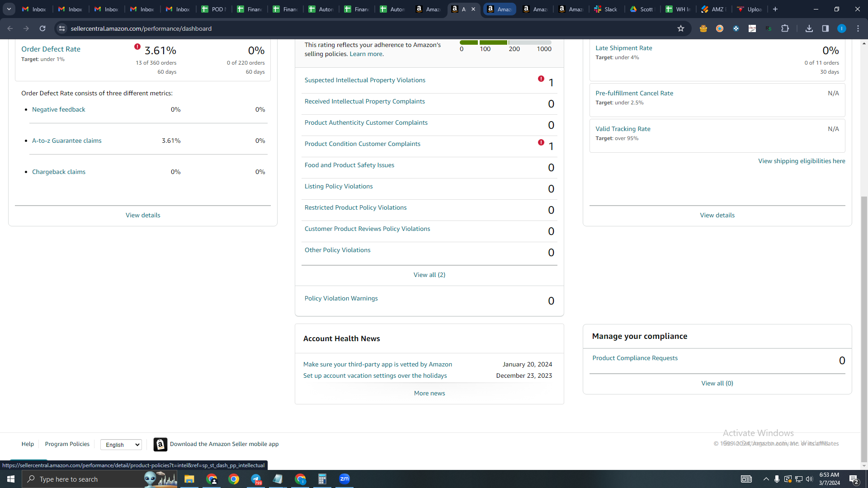Click the alert icon for Suspected Intellectual Property Violations
The image size is (868, 488).
click(541, 79)
